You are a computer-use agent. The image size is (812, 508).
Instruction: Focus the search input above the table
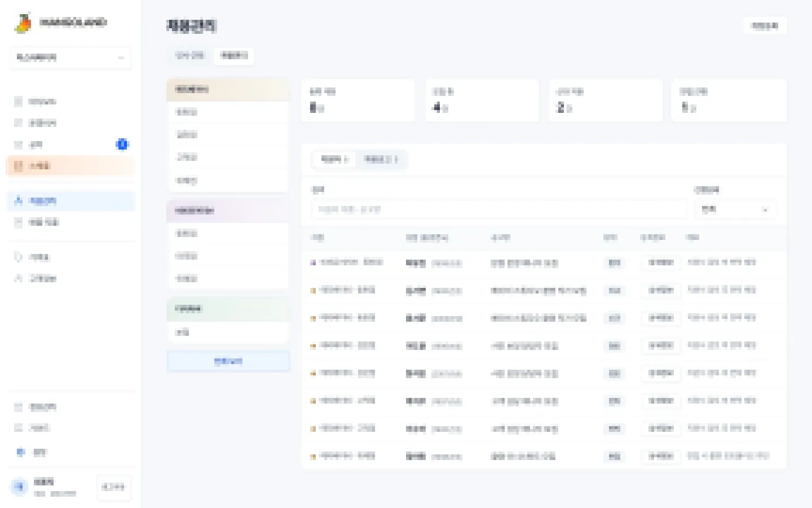pyautogui.click(x=499, y=209)
